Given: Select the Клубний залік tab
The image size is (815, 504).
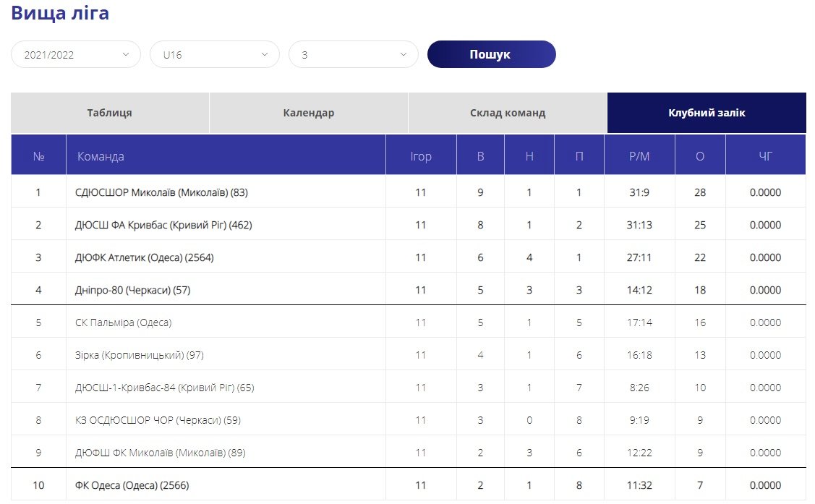Looking at the screenshot, I should [707, 113].
